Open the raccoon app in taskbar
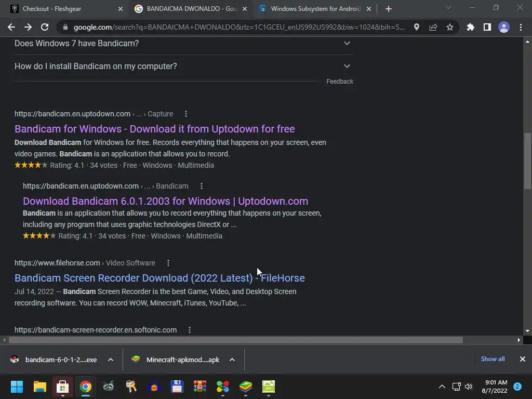This screenshot has height=399, width=532. [x=108, y=387]
